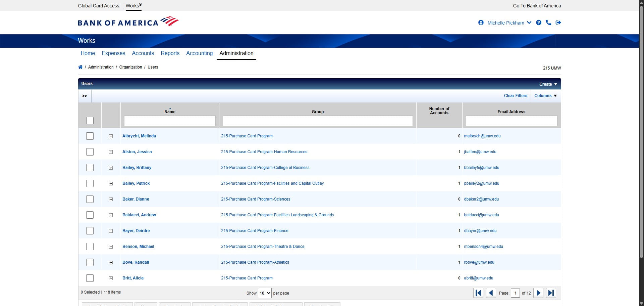Expand the row for Alston, Jessica
Viewport: 644px width, 306px height.
coord(111,152)
